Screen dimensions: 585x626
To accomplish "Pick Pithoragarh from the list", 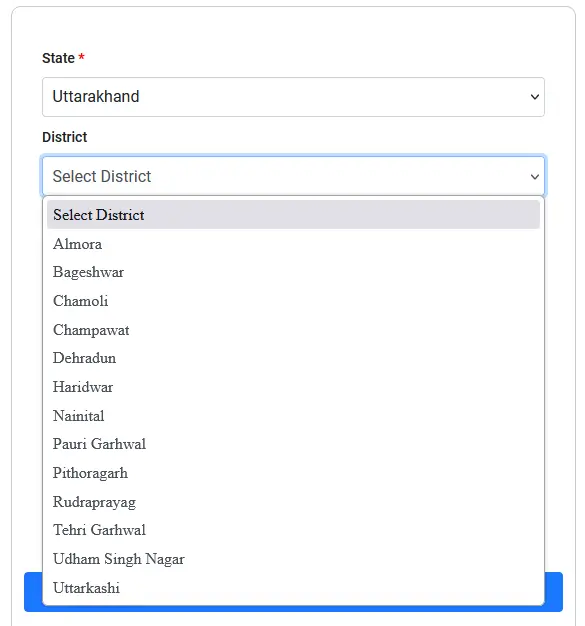I will [293, 473].
